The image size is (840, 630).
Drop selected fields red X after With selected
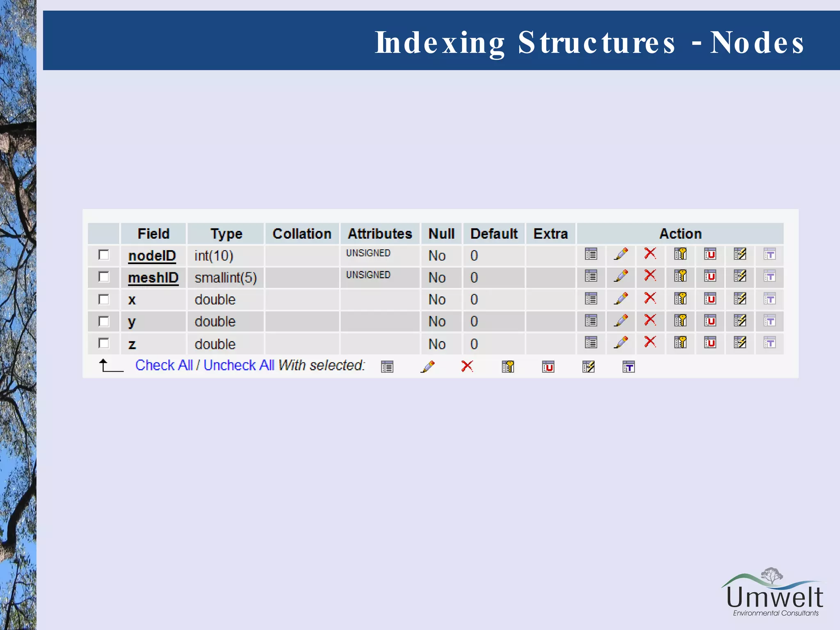(467, 366)
